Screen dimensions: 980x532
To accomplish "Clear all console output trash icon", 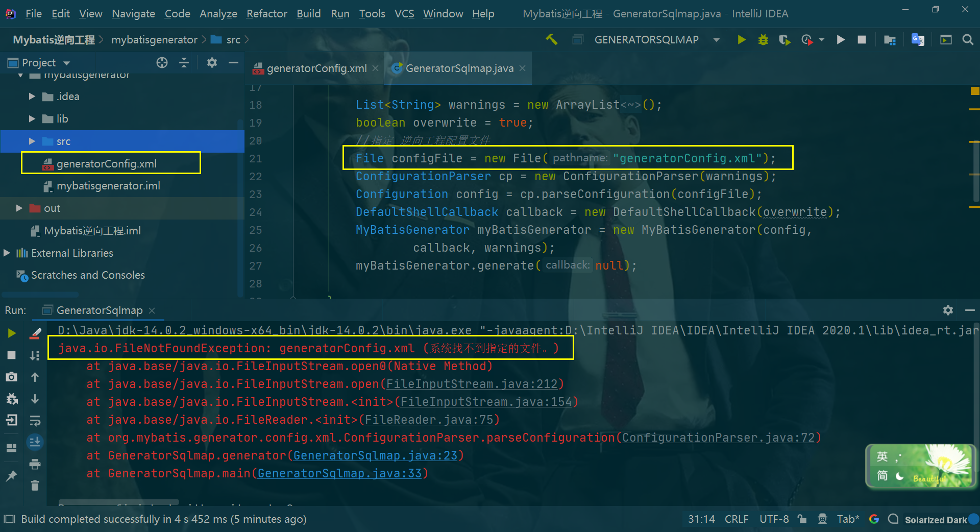I will (x=35, y=486).
